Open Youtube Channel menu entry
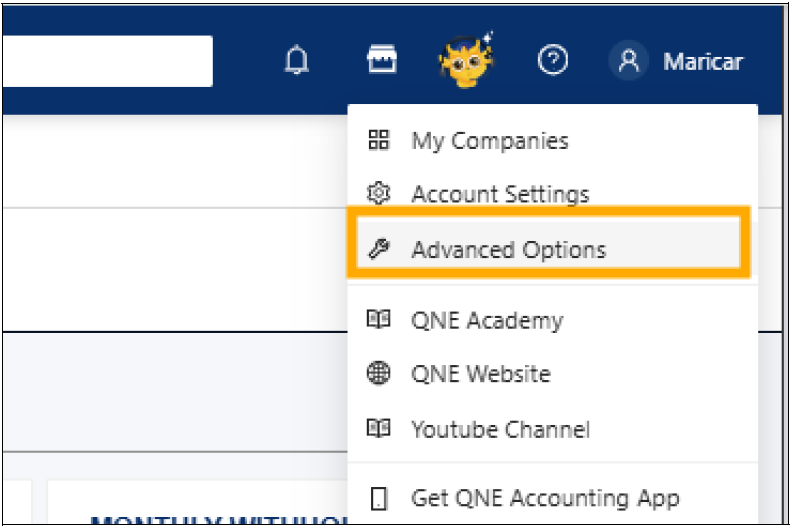This screenshot has height=528, width=792. 553,429
